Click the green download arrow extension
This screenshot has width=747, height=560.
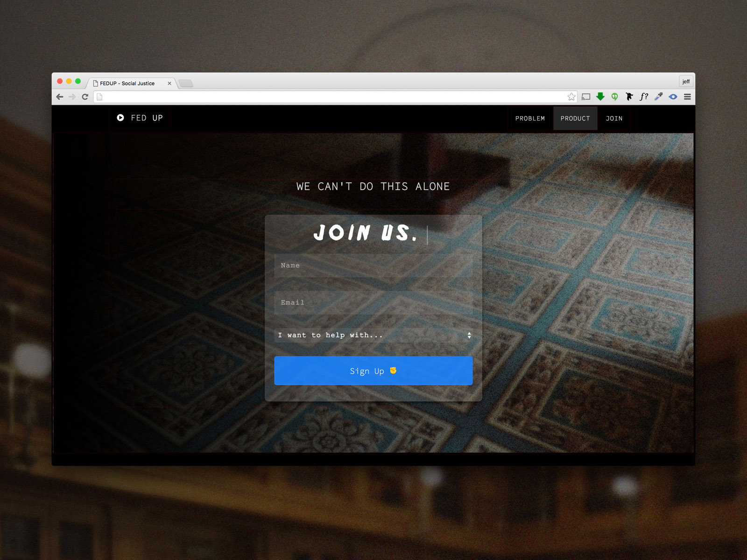point(600,97)
